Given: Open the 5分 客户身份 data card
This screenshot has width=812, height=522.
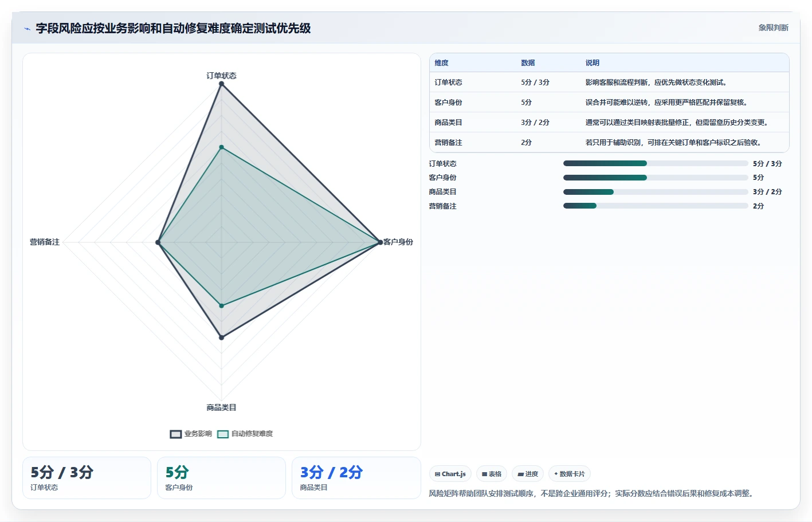Looking at the screenshot, I should pos(221,478).
